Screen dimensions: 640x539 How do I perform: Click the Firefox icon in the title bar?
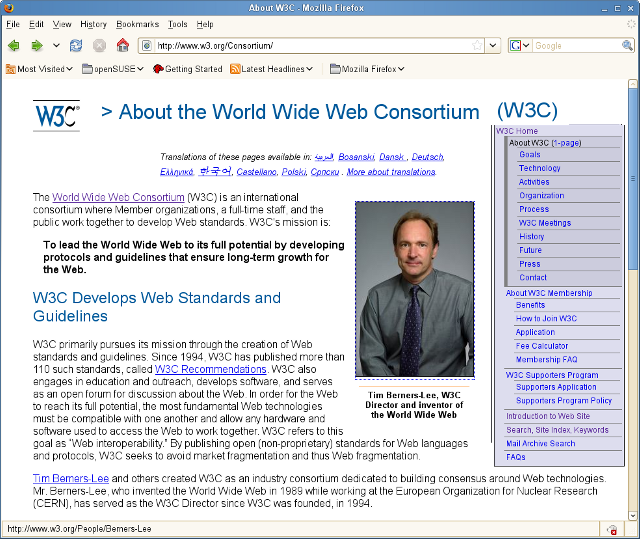pyautogui.click(x=8, y=8)
